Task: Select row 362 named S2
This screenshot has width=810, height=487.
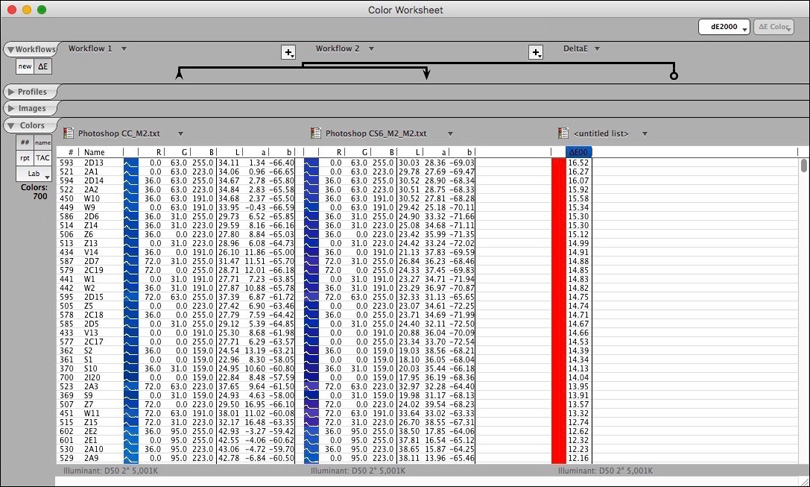Action: [427, 351]
